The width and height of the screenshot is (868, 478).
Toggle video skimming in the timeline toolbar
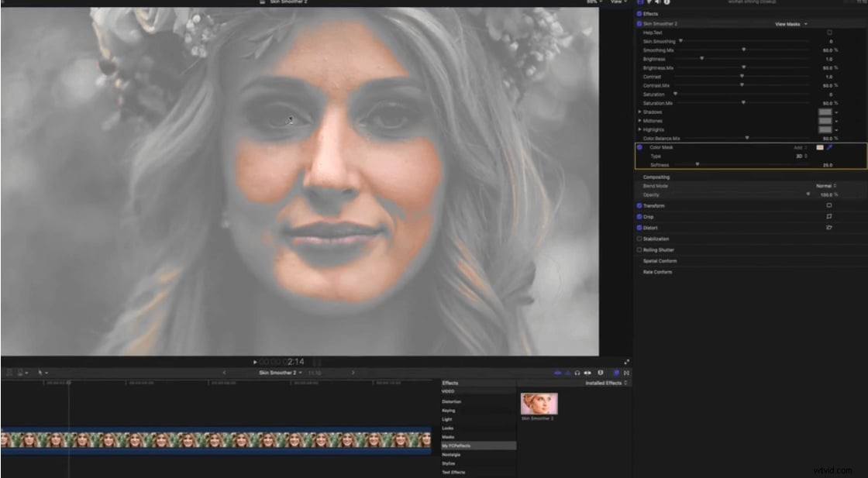tap(557, 373)
